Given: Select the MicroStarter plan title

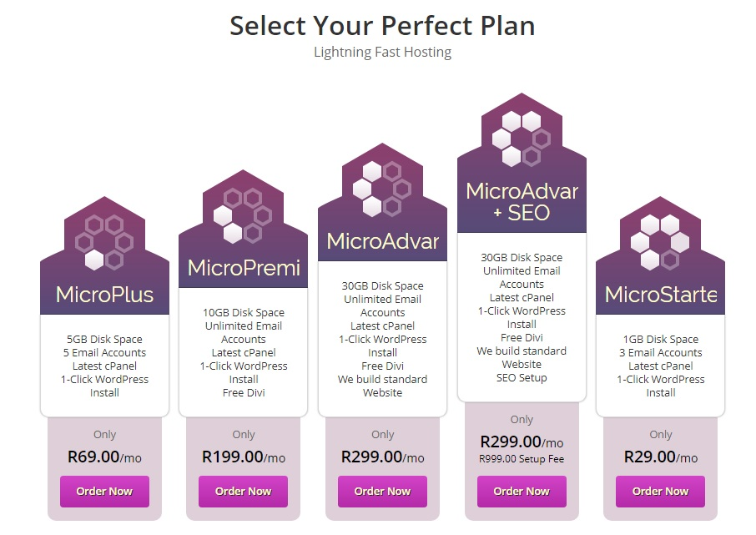Looking at the screenshot, I should tap(661, 295).
